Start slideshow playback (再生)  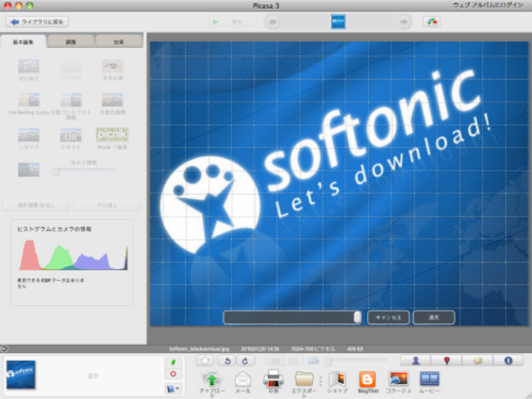coord(233,22)
